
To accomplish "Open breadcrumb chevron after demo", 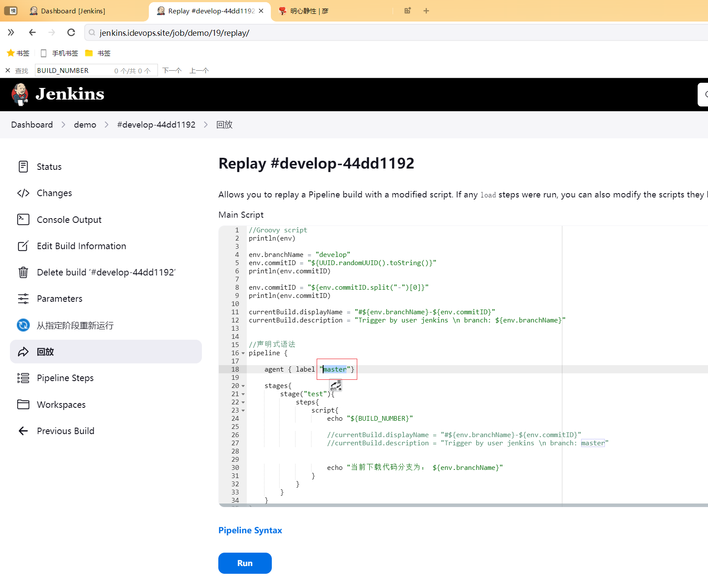I will pyautogui.click(x=107, y=125).
